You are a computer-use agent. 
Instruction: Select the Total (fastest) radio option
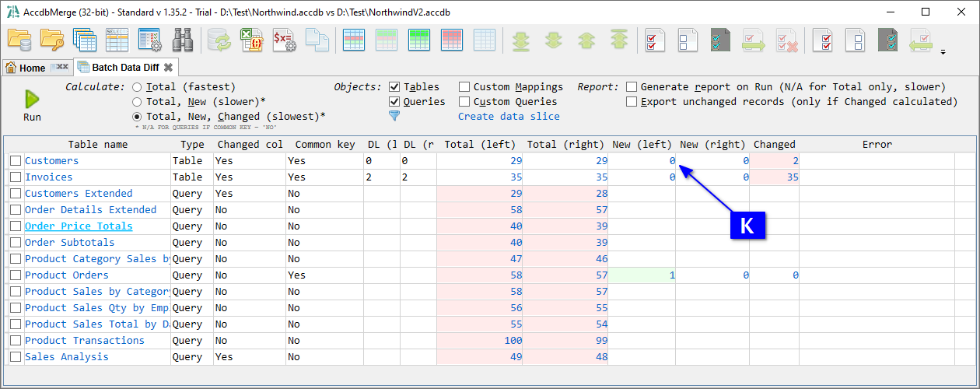[137, 87]
